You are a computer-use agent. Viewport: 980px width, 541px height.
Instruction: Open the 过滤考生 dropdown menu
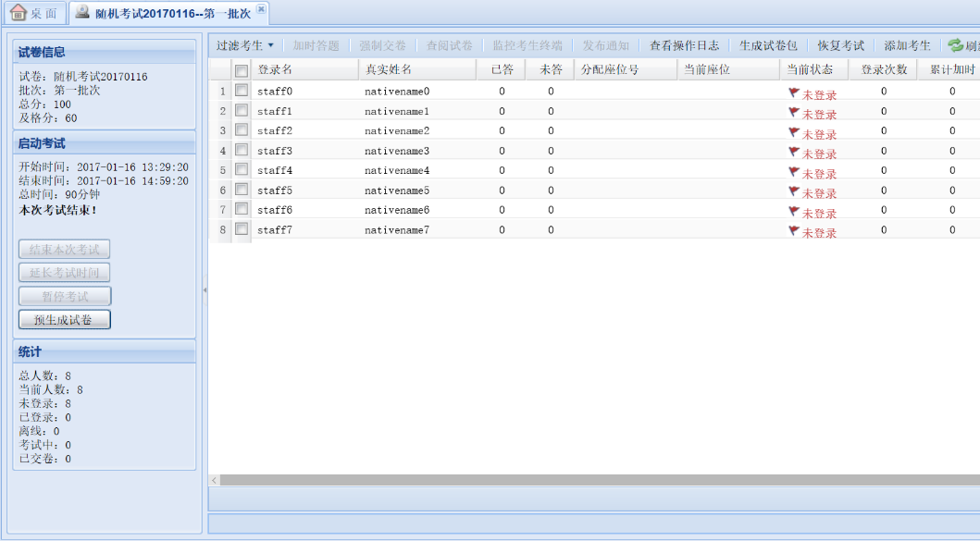pos(245,45)
